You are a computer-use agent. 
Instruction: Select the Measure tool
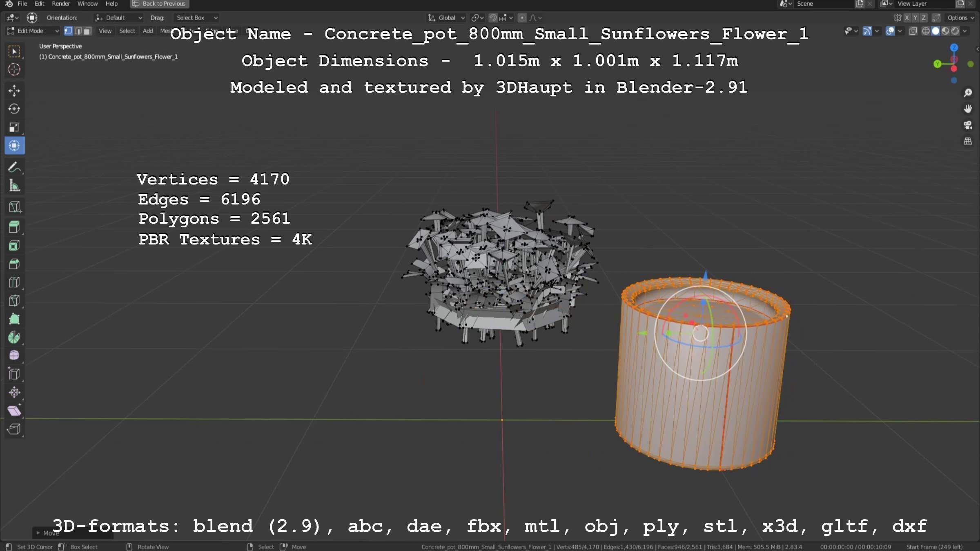point(14,186)
